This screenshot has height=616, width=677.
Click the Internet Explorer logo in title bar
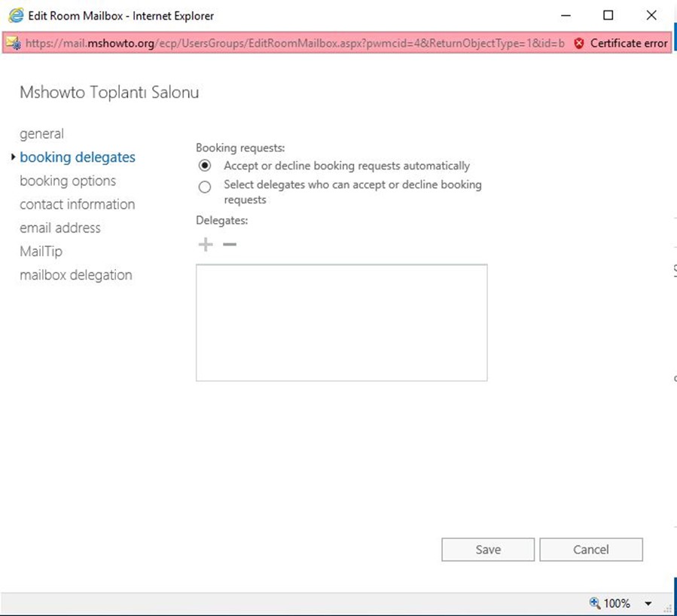click(16, 16)
